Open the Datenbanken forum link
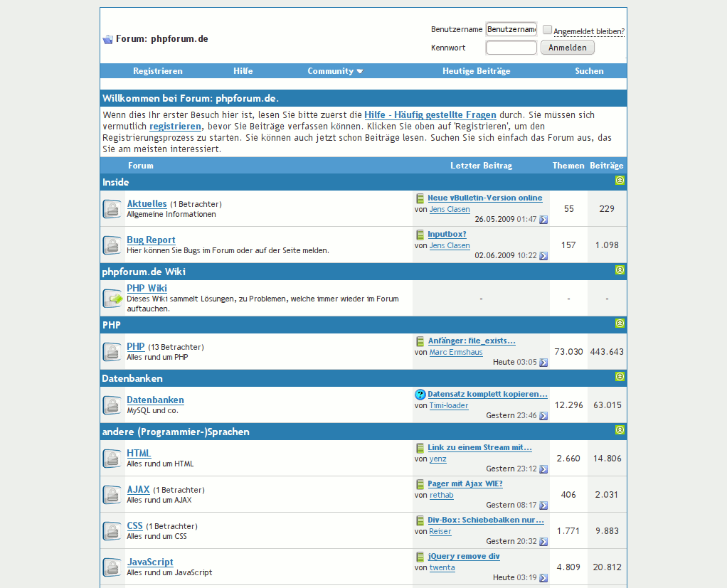The width and height of the screenshot is (727, 588). click(155, 400)
